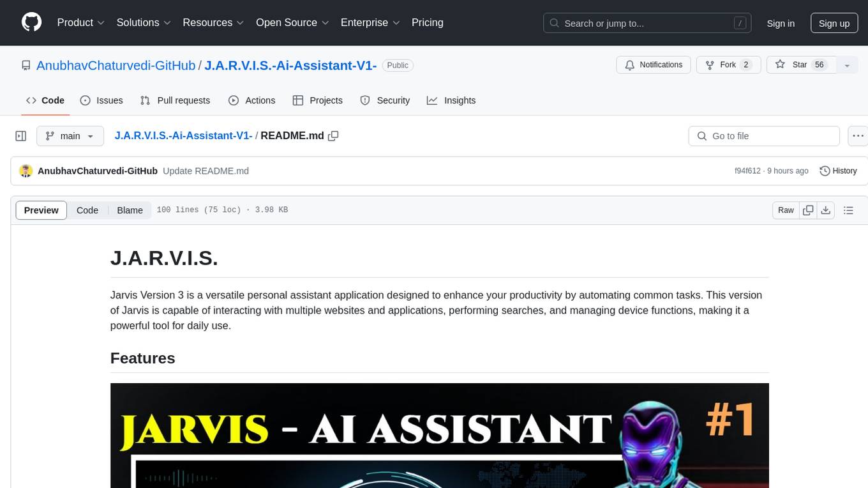Switch to the Pull requests tab

175,100
